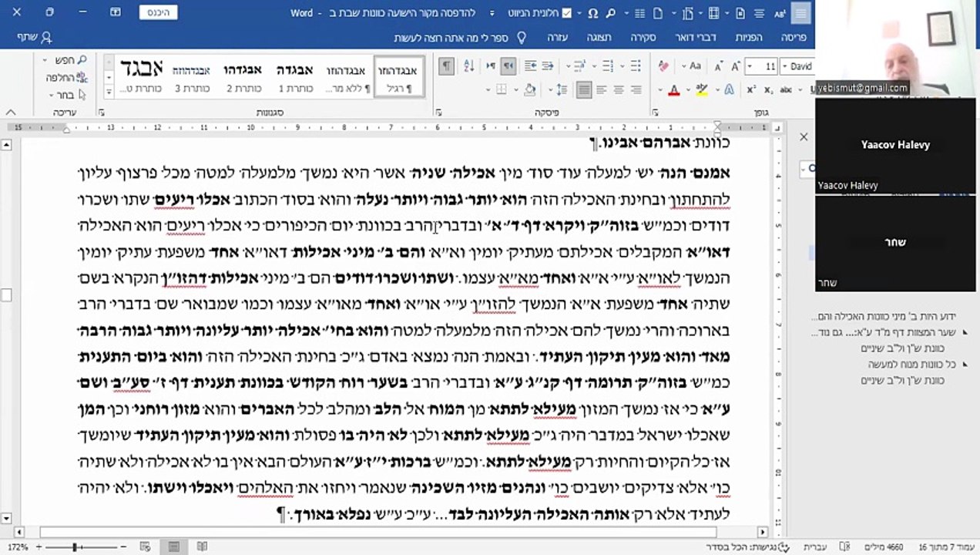Viewport: 980px width, 555px height.
Task: Toggle show paragraph marks (¶) button
Action: (x=446, y=66)
